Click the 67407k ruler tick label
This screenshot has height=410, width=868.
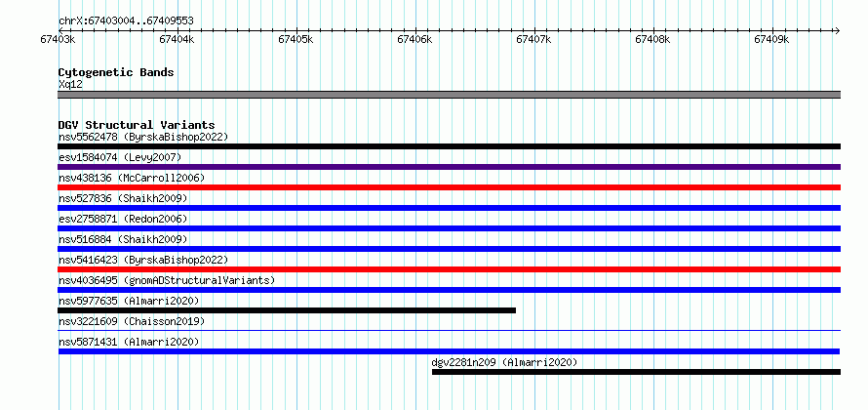[x=534, y=39]
